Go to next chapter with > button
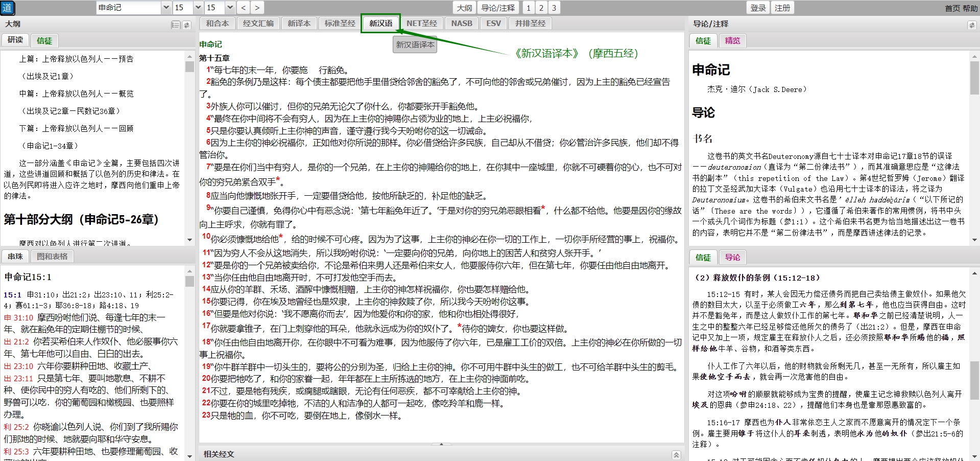 257,8
